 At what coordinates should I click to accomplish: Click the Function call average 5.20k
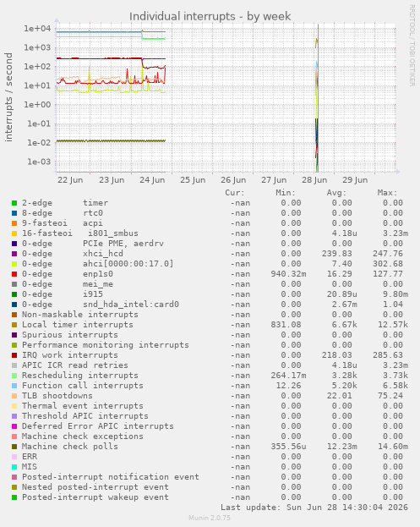pos(345,386)
